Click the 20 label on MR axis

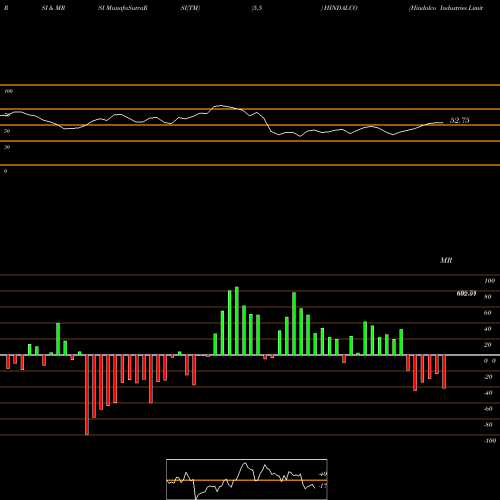[488, 345]
